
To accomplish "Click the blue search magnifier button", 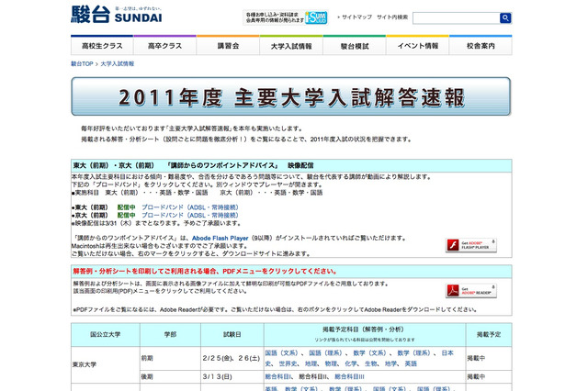I will (505, 17).
